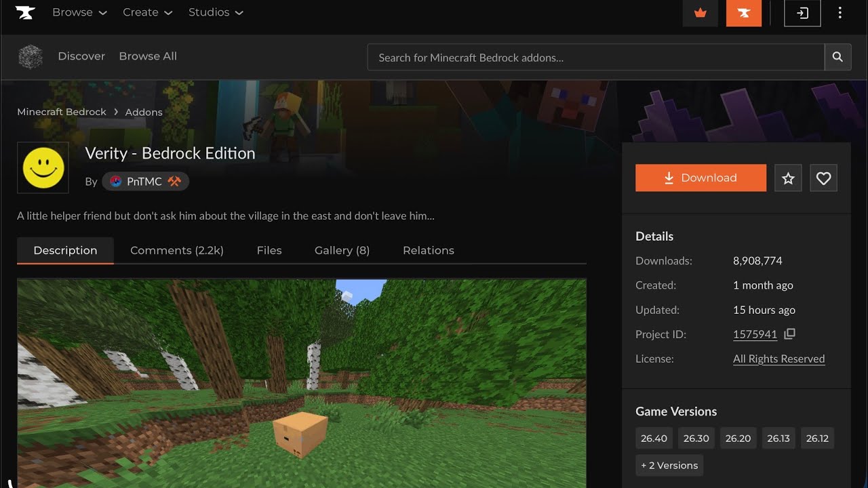Image resolution: width=868 pixels, height=488 pixels.
Task: Open the Minecraft Bedrock breadcrumb link
Action: pos(62,112)
